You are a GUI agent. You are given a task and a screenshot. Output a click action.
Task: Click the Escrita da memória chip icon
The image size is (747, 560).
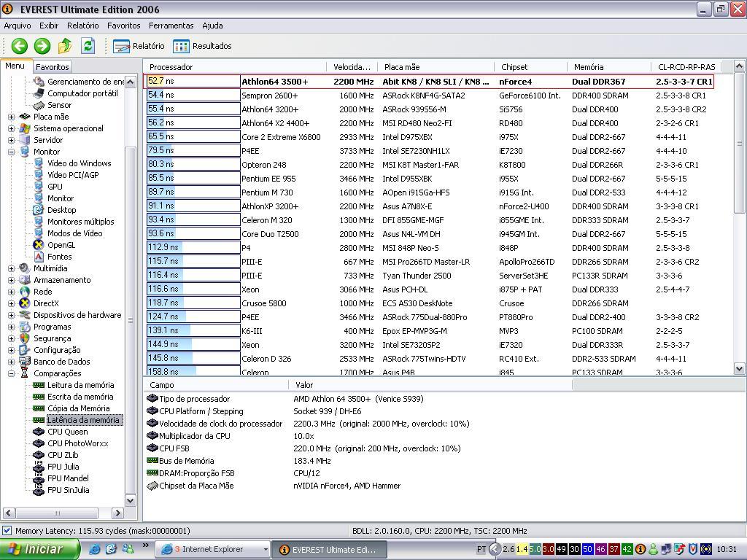point(39,397)
